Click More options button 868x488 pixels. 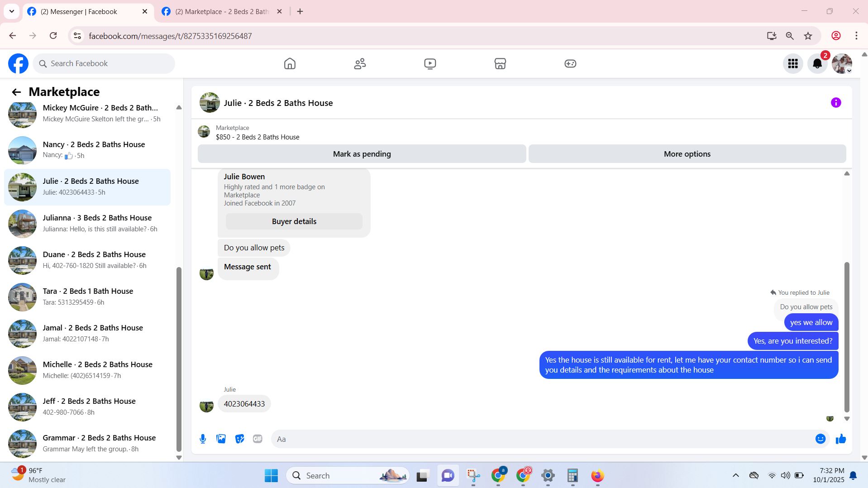coord(687,154)
